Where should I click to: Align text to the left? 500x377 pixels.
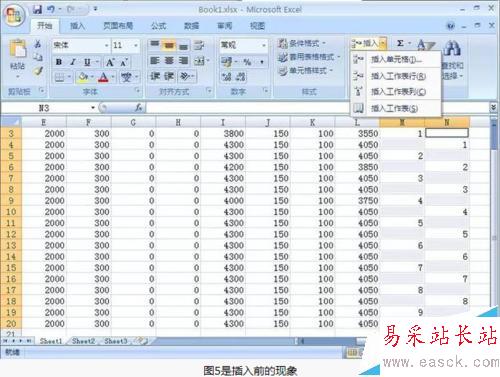[154, 61]
